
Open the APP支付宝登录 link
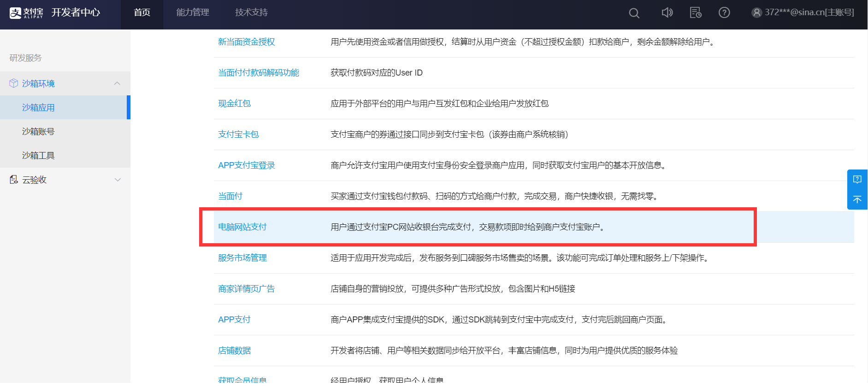pos(246,165)
